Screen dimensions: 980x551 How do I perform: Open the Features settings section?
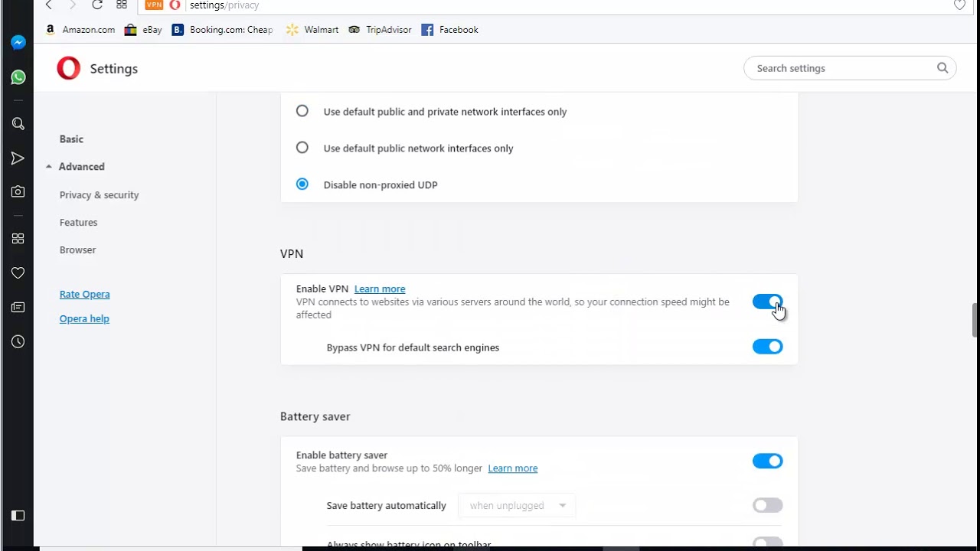pyautogui.click(x=78, y=223)
